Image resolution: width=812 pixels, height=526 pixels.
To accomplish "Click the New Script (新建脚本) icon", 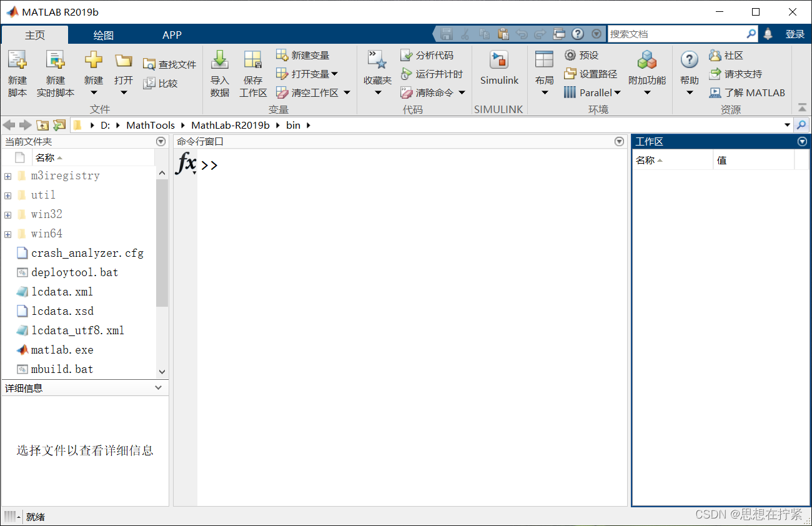I will coord(17,61).
